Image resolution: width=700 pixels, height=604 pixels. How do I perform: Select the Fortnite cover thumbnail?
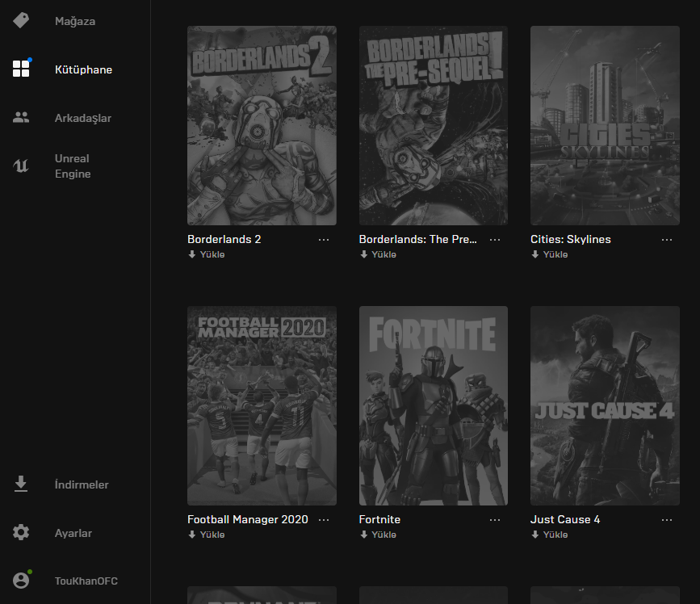click(x=434, y=405)
